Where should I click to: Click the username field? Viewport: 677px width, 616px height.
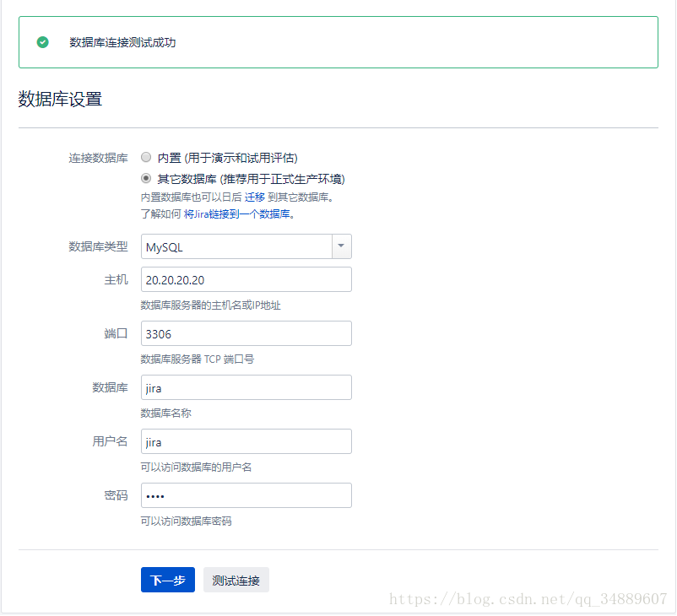point(246,441)
